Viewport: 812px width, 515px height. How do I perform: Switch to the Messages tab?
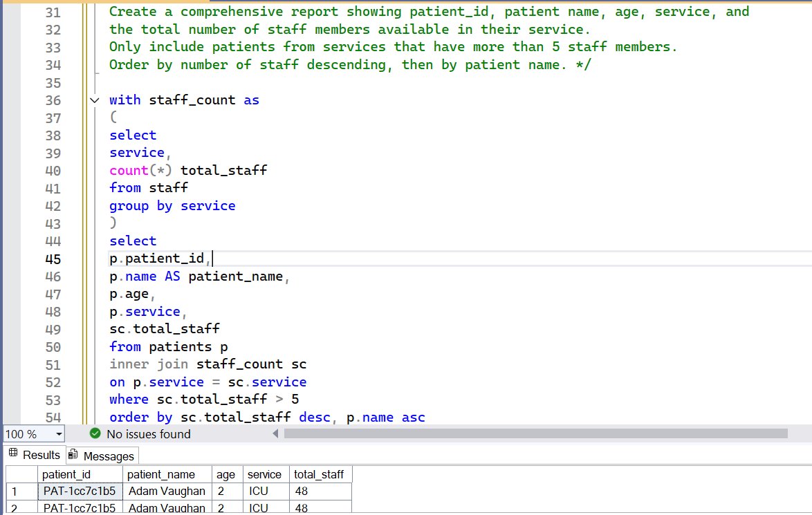pos(102,456)
